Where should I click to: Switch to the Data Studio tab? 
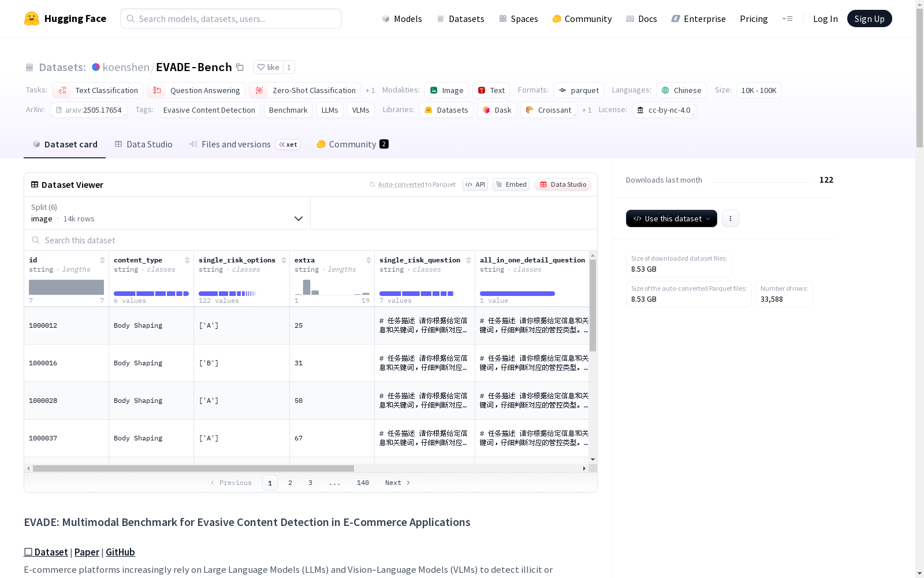coord(143,144)
